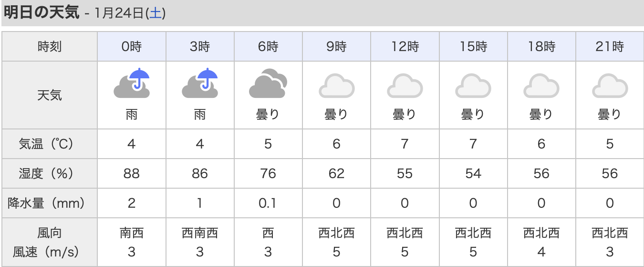Screen dimensions: 644x267
Task: Click the 湿度（%） row label
Action: (x=50, y=173)
